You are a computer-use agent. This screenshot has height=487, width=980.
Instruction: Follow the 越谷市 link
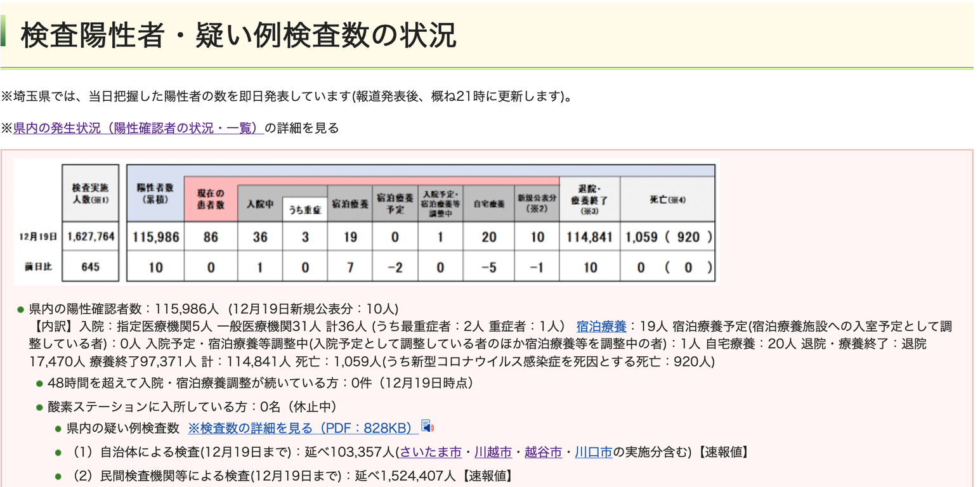(x=543, y=452)
